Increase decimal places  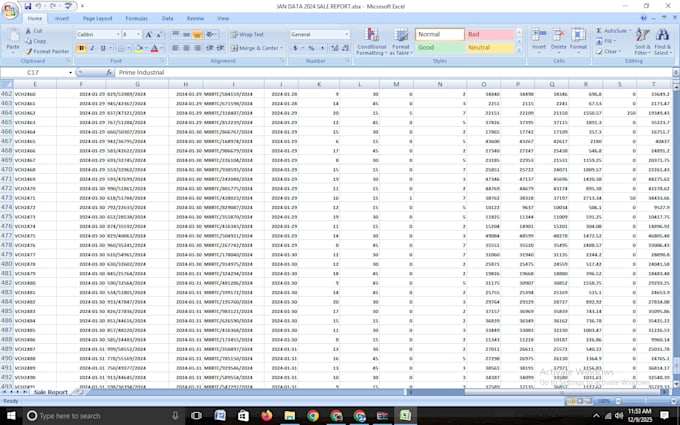(335, 48)
